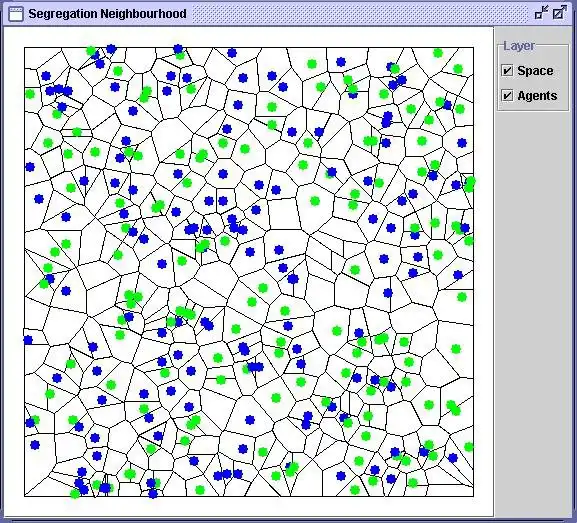
Task: Select the blue agent at top edge center
Action: click(231, 53)
